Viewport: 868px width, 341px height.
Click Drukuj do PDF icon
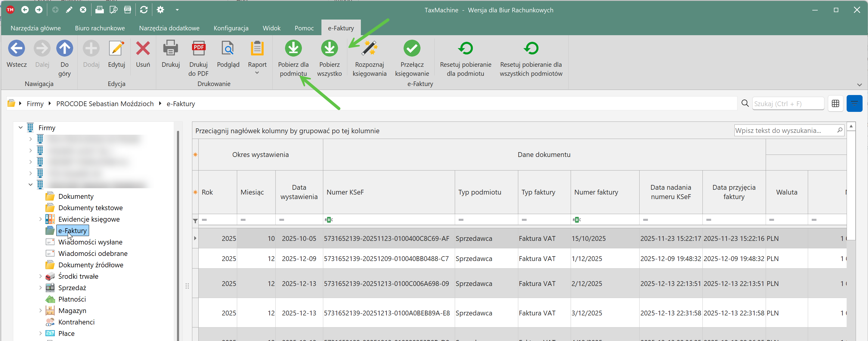pos(198,49)
